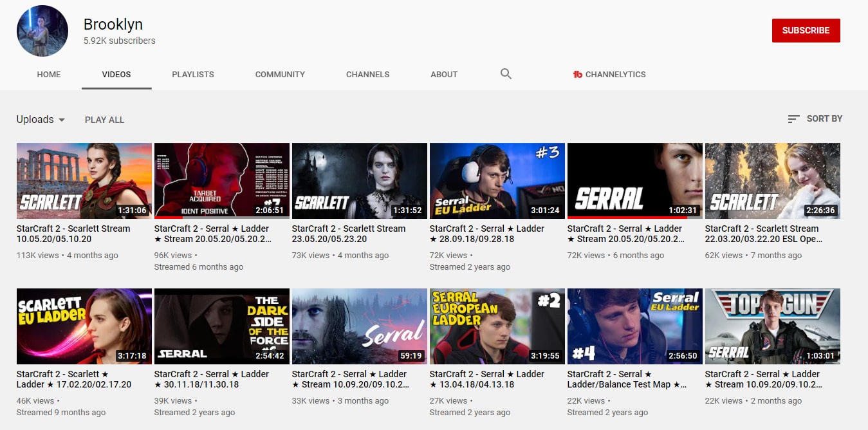Open title Scarlett Stream 22.03.20 ESL Open
The width and height of the screenshot is (868, 430).
[x=764, y=234]
